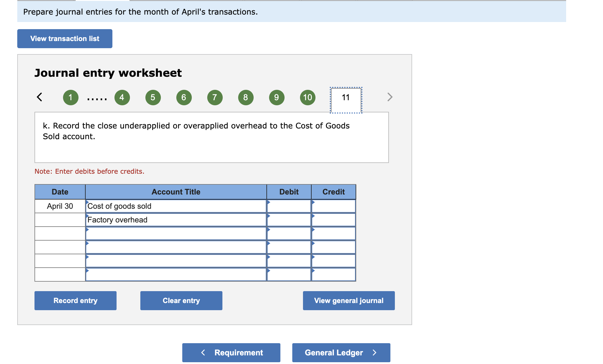Click the Clear entry button
This screenshot has width=603, height=364.
[181, 300]
